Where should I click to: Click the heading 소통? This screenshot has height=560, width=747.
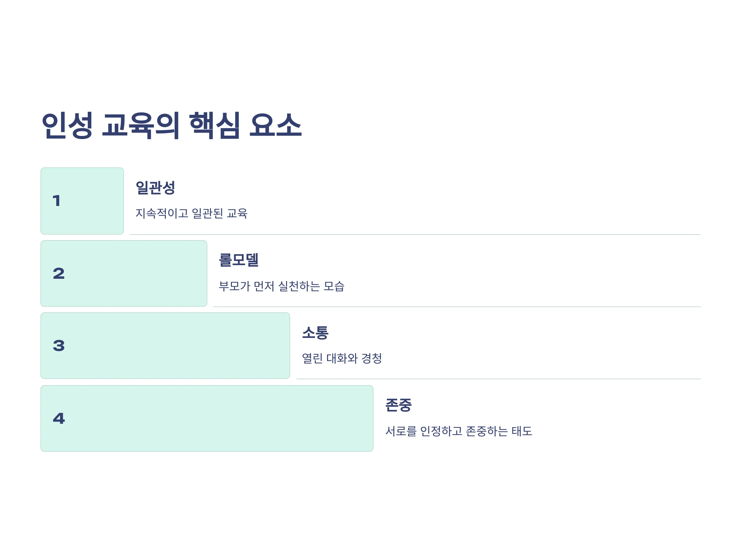pos(315,333)
